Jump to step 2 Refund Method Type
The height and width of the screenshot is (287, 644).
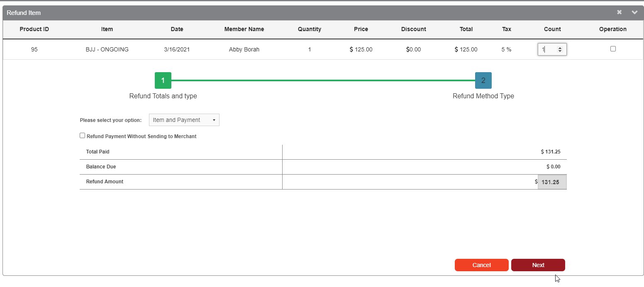(483, 80)
